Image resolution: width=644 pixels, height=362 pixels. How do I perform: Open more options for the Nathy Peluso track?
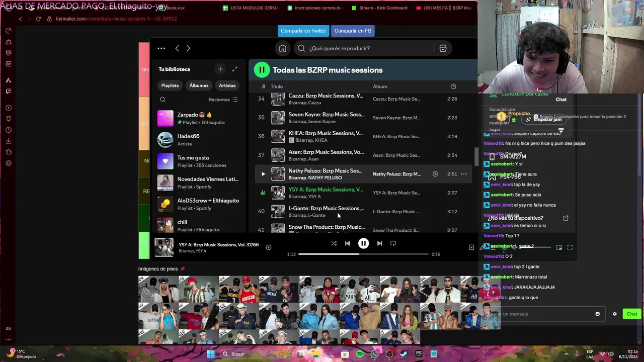[x=464, y=174]
